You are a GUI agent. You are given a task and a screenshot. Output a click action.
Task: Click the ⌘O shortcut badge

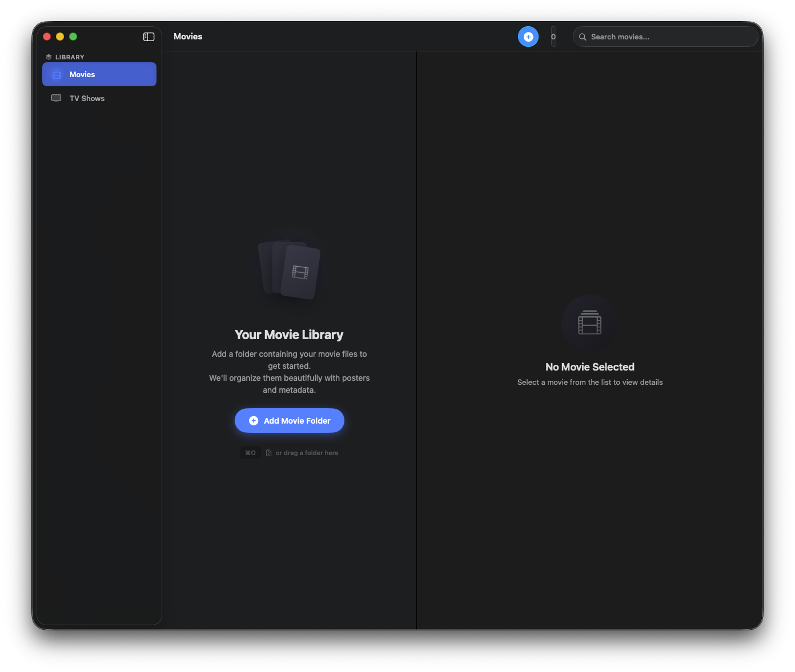tap(250, 453)
